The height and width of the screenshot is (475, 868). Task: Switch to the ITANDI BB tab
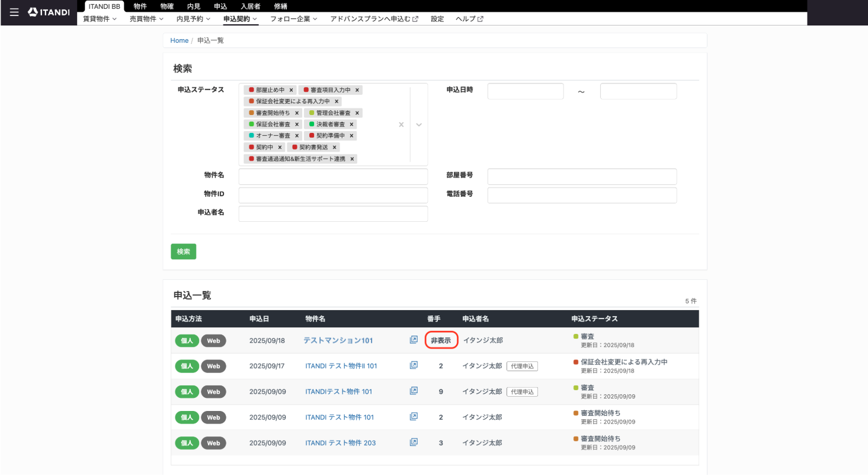104,6
